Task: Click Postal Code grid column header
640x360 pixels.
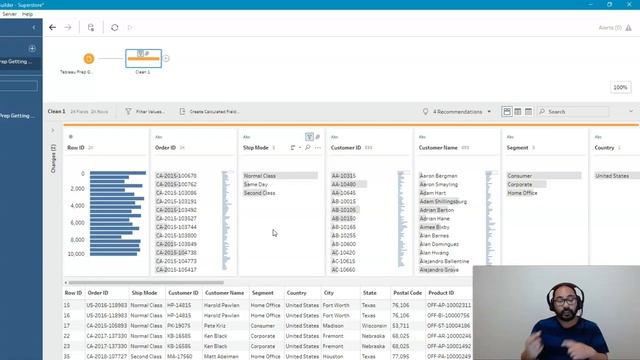Action: tap(407, 293)
